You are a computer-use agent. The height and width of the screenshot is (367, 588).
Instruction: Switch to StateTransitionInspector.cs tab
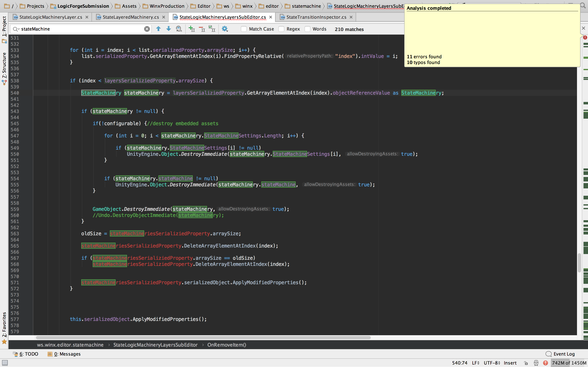pos(316,17)
